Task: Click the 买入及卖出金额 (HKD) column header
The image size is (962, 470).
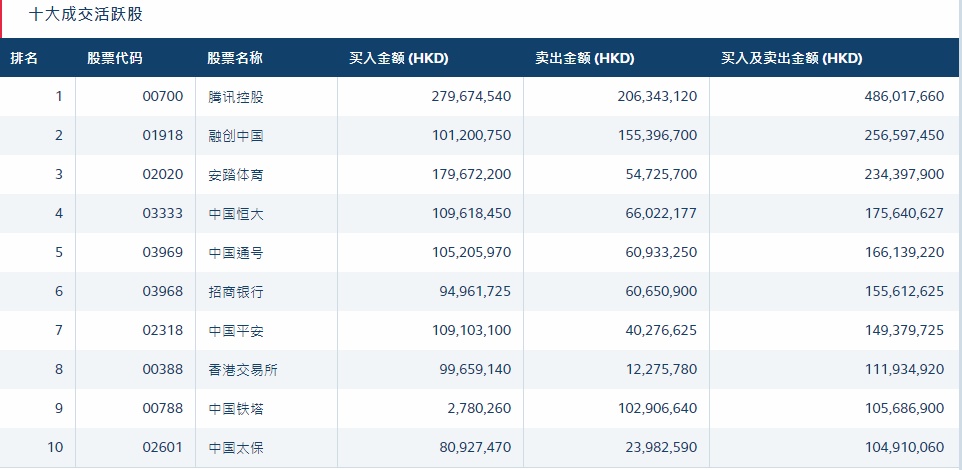Action: [x=791, y=58]
